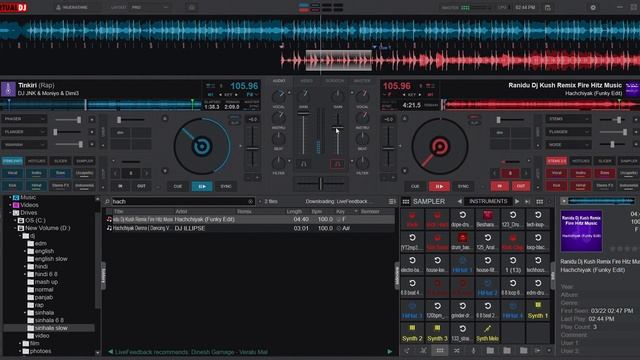
Task: Hit the left deck CUE button
Action: (178, 186)
